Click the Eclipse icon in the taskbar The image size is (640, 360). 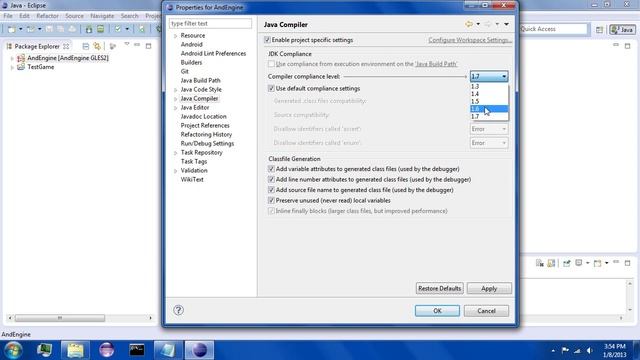[199, 350]
